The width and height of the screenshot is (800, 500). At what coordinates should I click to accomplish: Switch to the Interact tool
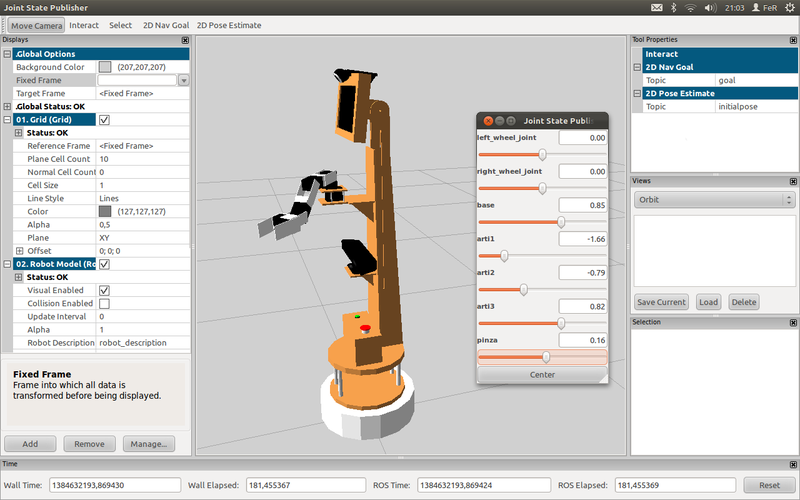(84, 25)
